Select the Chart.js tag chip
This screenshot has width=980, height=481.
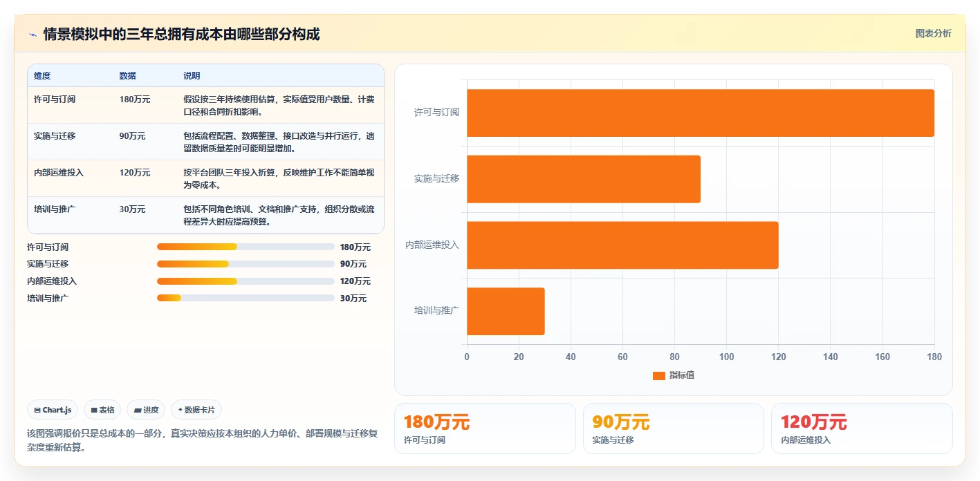coord(53,410)
